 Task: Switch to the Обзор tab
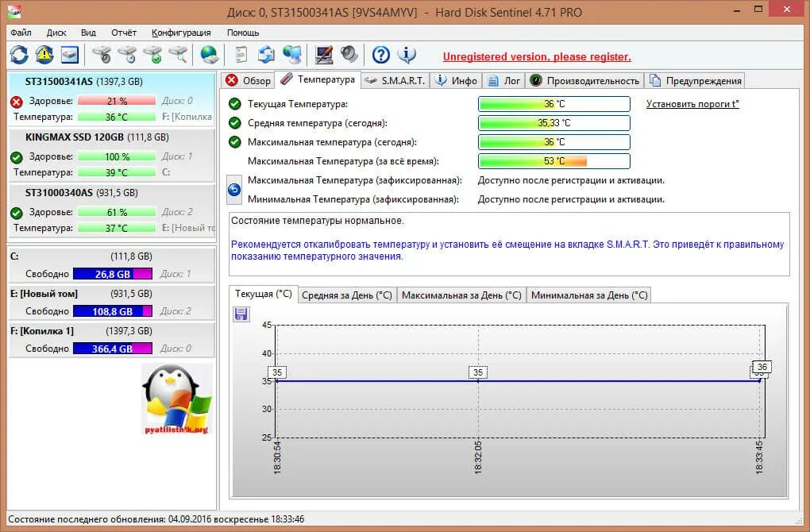[249, 80]
